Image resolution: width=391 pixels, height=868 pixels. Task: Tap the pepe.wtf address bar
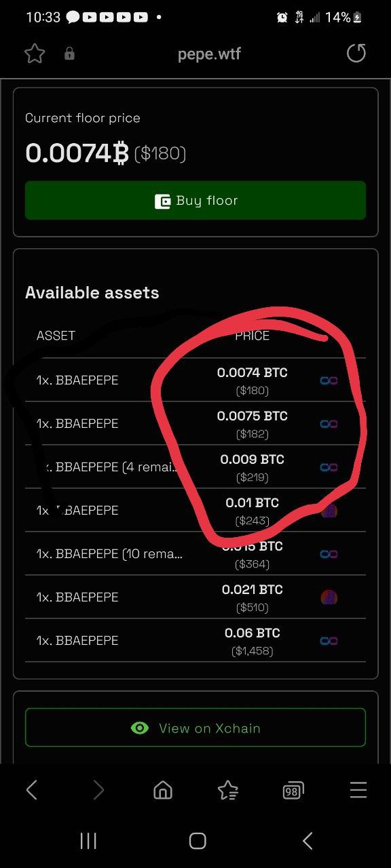point(209,54)
